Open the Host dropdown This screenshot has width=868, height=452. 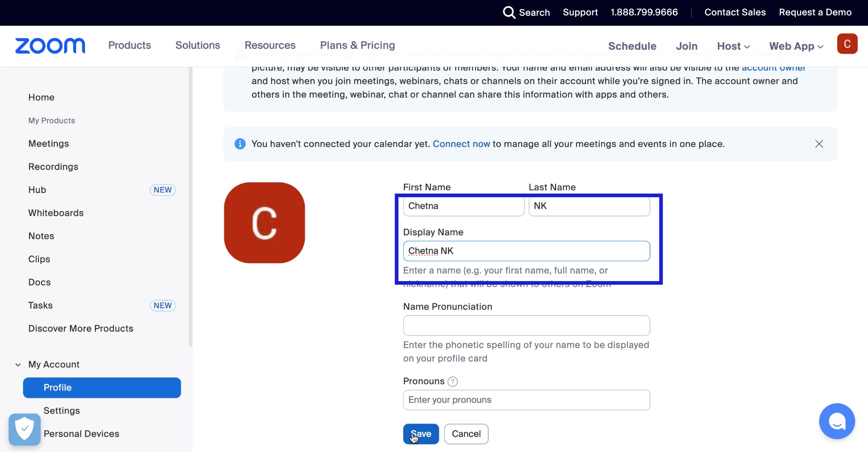[x=732, y=46]
